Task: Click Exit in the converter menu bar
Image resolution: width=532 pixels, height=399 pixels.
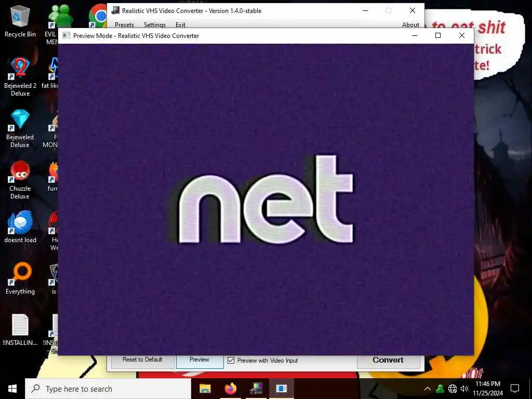Action: click(180, 25)
